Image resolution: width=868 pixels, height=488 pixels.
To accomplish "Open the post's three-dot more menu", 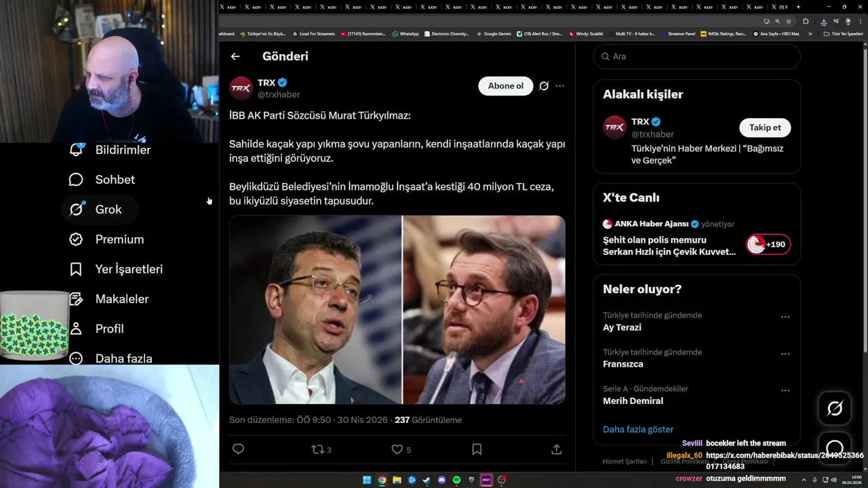I will click(x=559, y=86).
